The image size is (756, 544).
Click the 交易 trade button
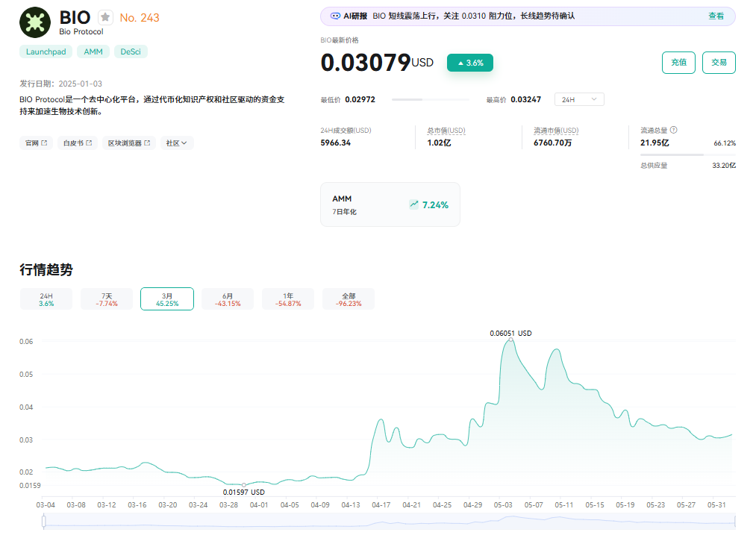(x=719, y=63)
